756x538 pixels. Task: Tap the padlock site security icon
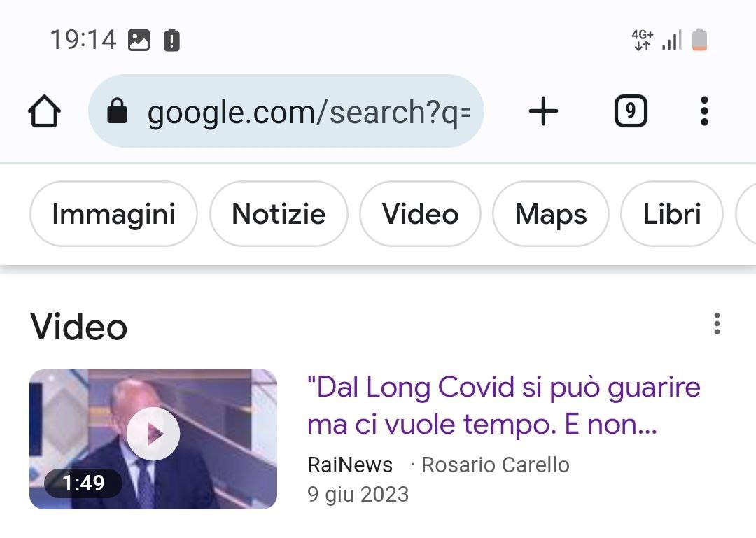pos(117,111)
